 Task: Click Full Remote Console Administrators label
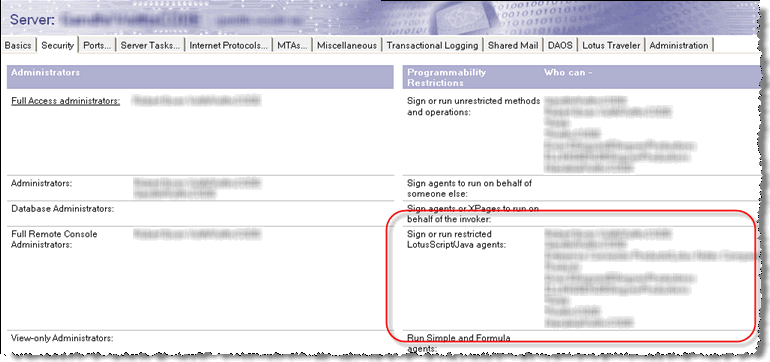pos(54,239)
